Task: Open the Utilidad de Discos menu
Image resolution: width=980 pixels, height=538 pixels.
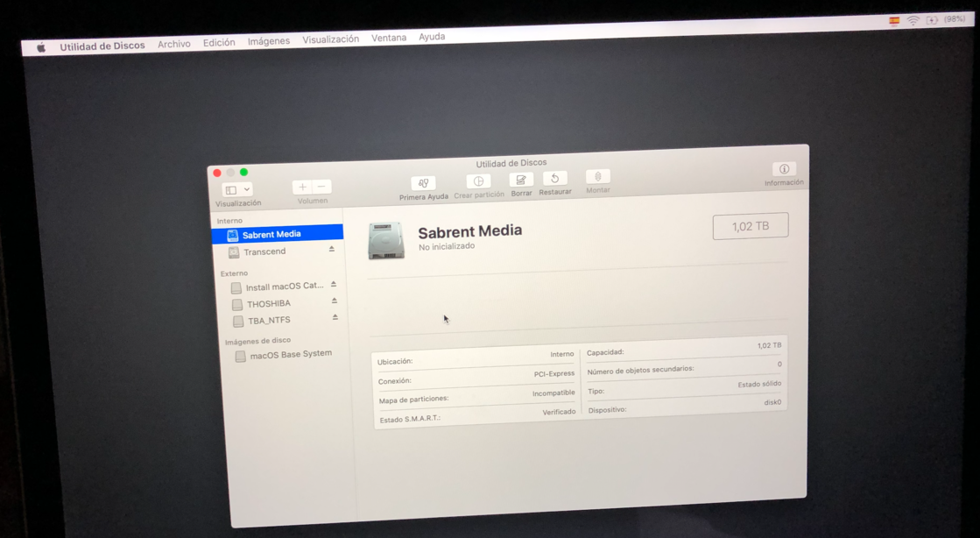Action: [102, 46]
